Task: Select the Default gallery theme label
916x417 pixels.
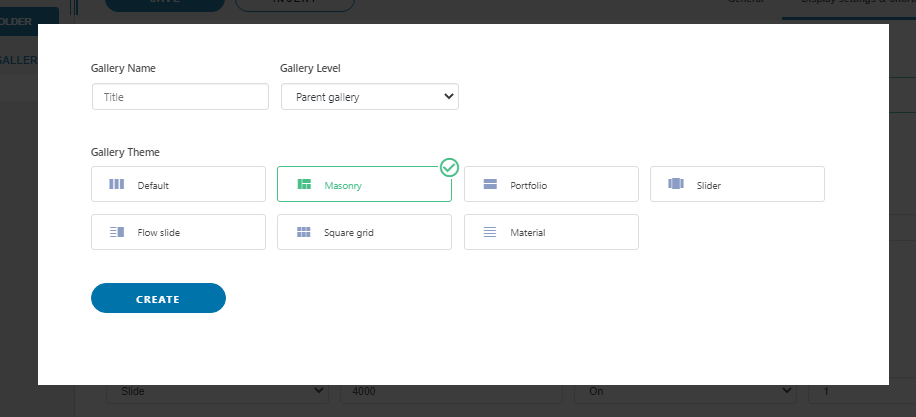Action: (x=153, y=186)
